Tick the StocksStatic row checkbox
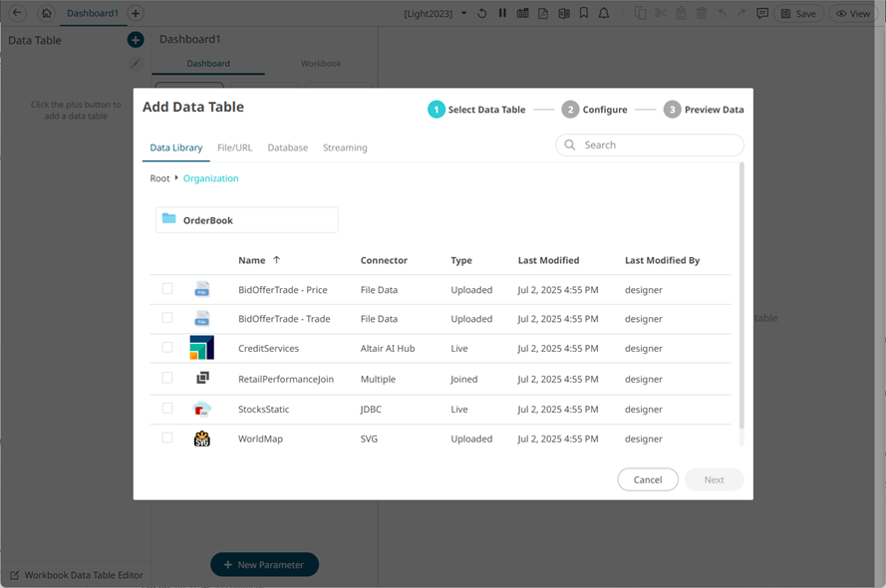This screenshot has width=886, height=588. [167, 408]
